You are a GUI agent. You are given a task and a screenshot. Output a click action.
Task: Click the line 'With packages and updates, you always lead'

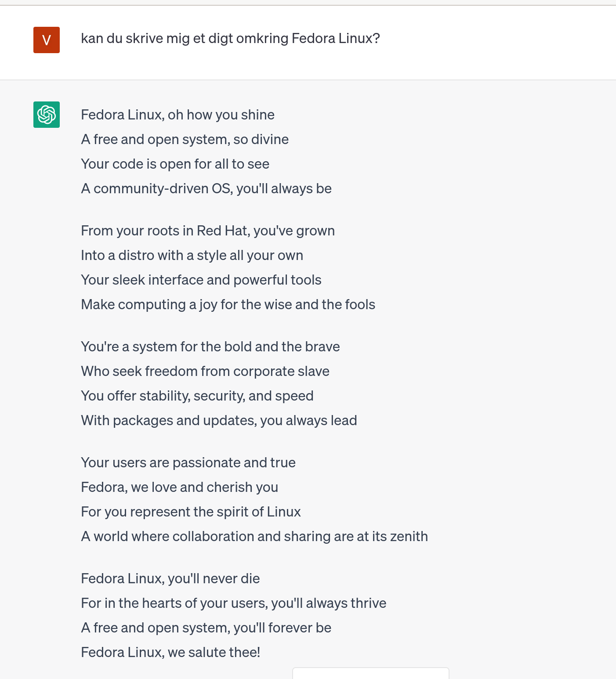pos(219,420)
